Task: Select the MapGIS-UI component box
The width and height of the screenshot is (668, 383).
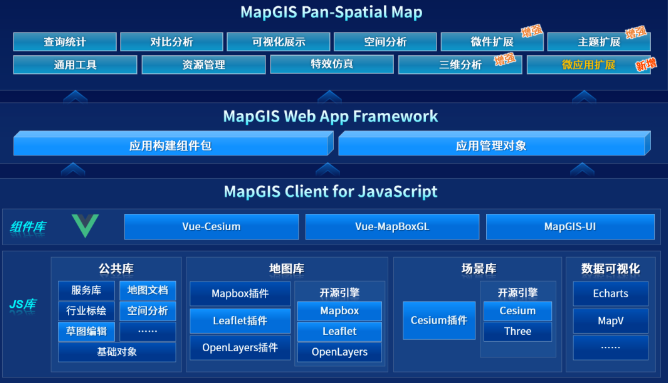Action: 570,227
